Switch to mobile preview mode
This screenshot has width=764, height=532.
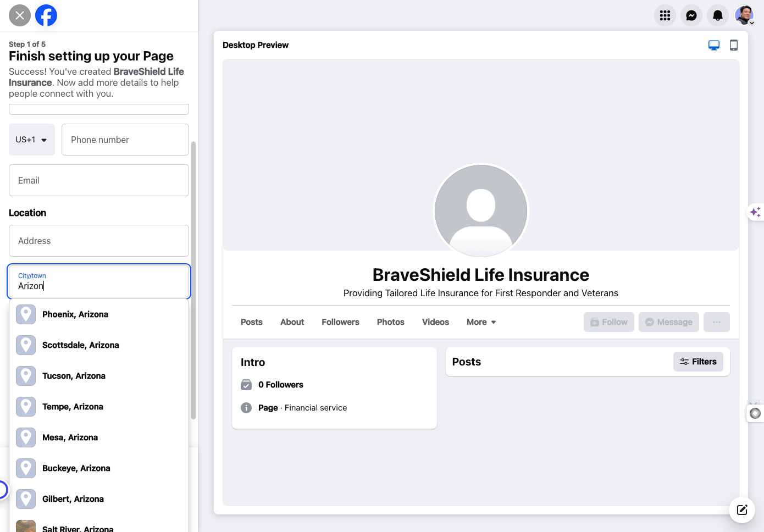pos(734,45)
